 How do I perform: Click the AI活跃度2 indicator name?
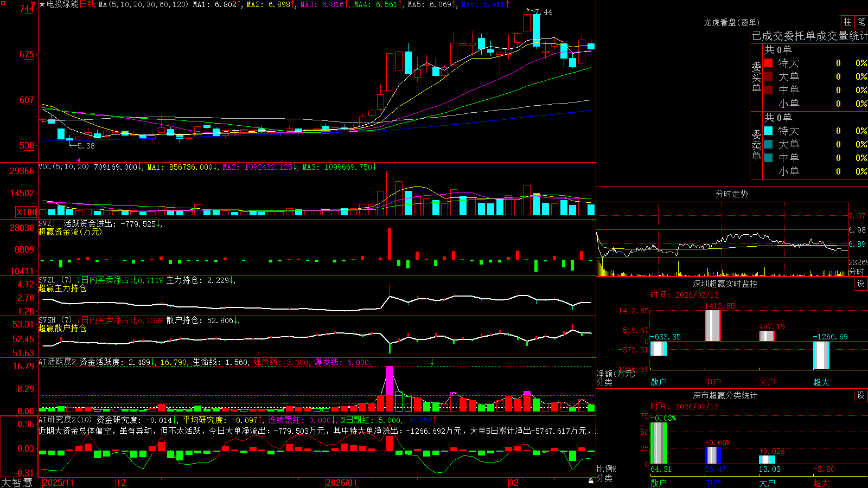point(58,362)
